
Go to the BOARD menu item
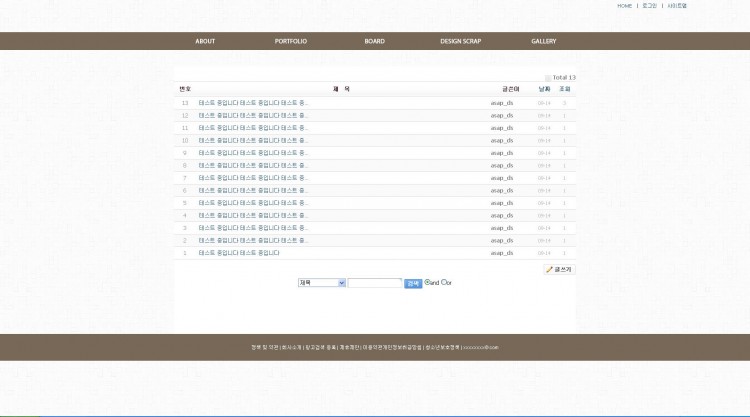point(374,41)
